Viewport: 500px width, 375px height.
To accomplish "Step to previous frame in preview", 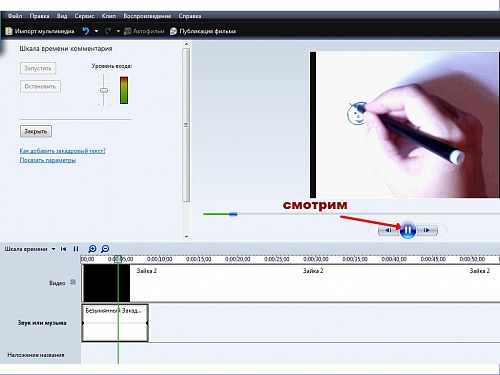I will (x=389, y=230).
